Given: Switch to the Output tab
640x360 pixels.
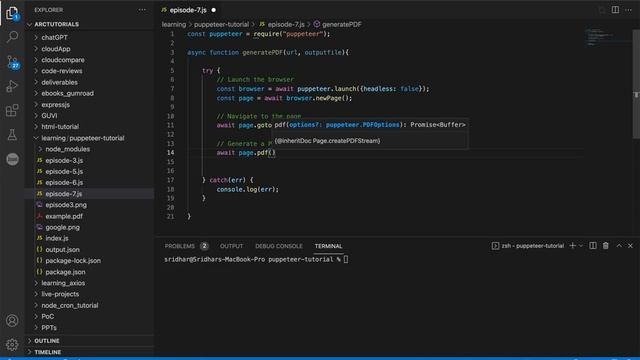Looking at the screenshot, I should [231, 246].
